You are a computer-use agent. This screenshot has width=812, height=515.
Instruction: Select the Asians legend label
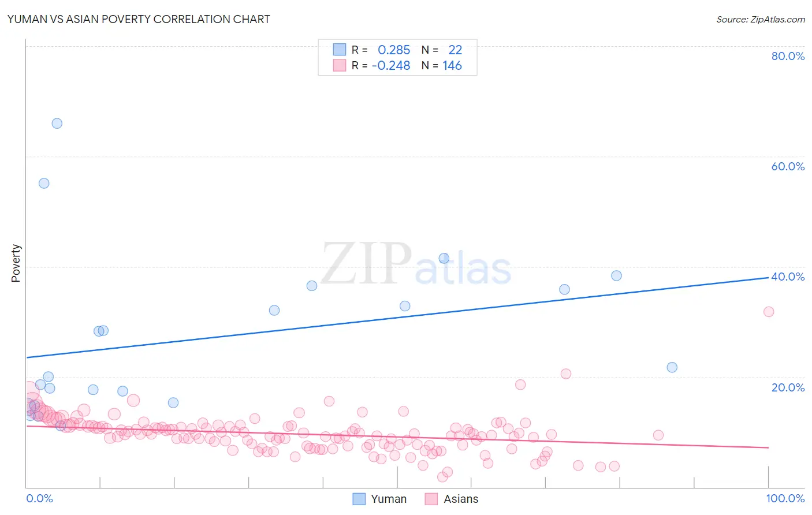[461, 499]
